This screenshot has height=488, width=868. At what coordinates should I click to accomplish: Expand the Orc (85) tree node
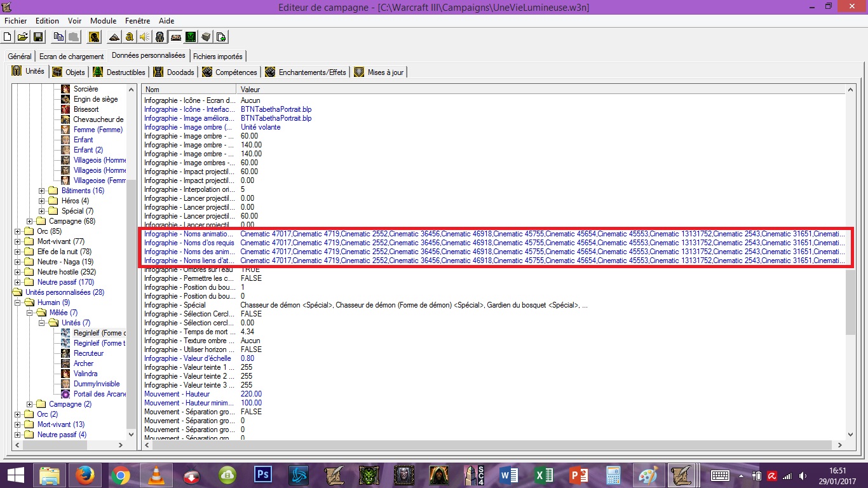pyautogui.click(x=18, y=231)
